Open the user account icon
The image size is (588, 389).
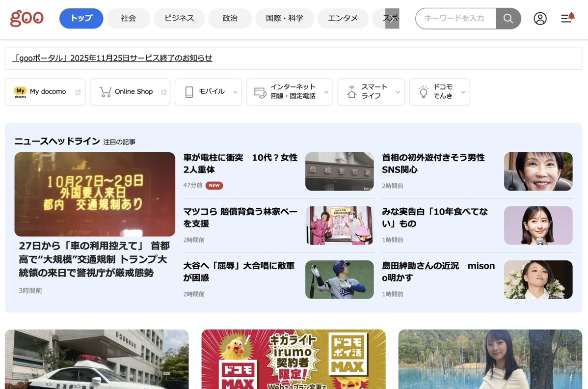540,19
